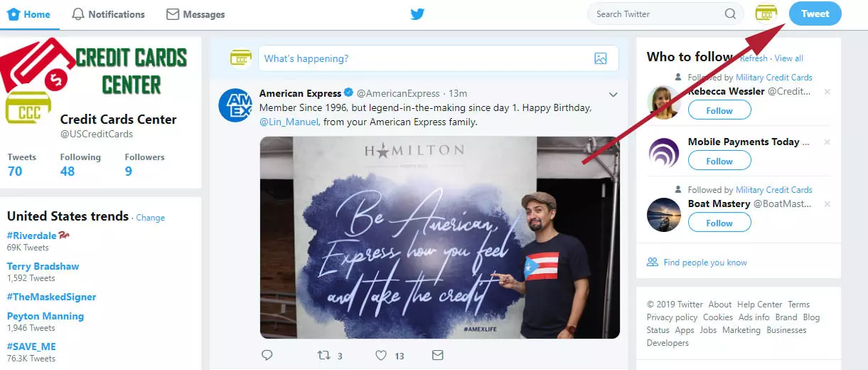
Task: Open the #Riverdale trend
Action: [x=31, y=236]
